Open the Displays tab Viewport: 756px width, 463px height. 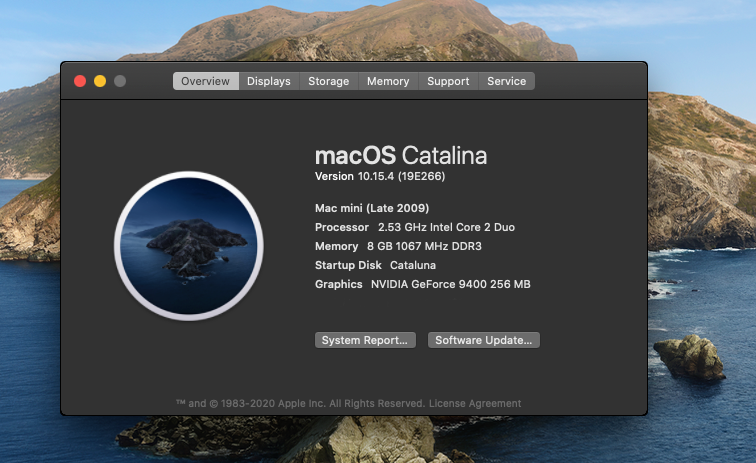(x=269, y=81)
